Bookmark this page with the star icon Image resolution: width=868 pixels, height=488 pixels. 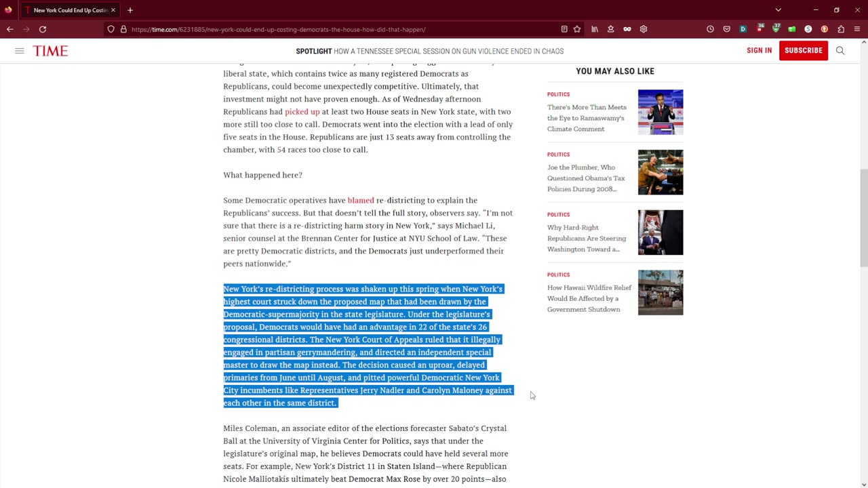click(x=577, y=29)
